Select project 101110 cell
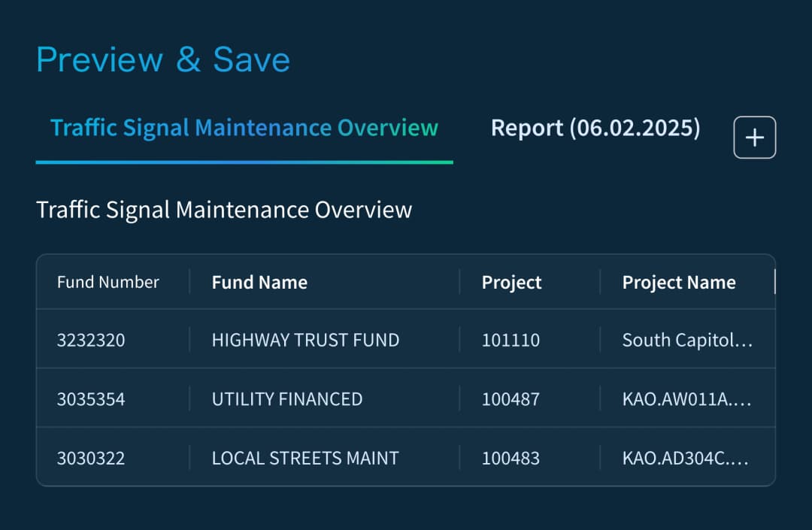This screenshot has width=812, height=530. tap(511, 340)
